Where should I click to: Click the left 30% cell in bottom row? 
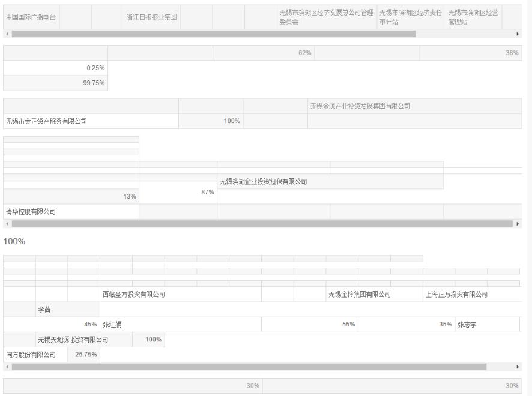(x=133, y=386)
